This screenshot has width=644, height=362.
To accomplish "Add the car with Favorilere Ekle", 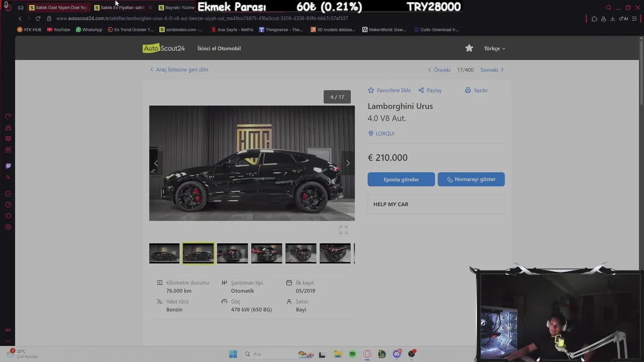I will (x=389, y=90).
